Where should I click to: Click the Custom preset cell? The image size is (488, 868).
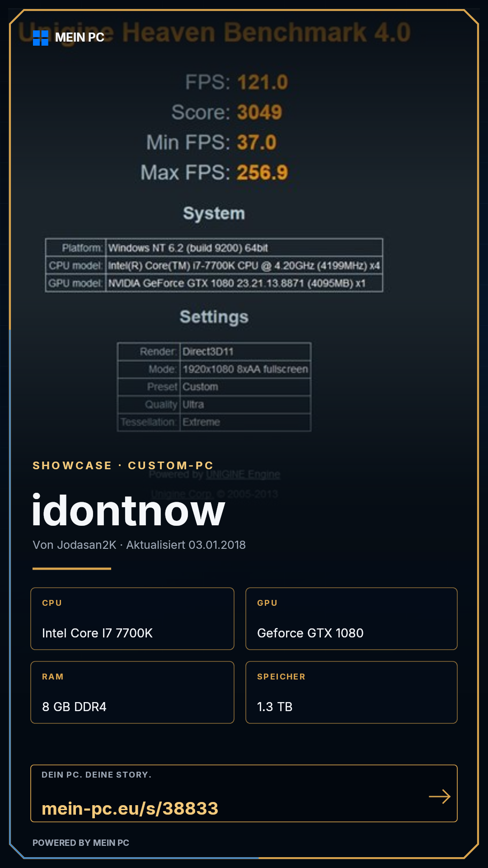pyautogui.click(x=246, y=387)
